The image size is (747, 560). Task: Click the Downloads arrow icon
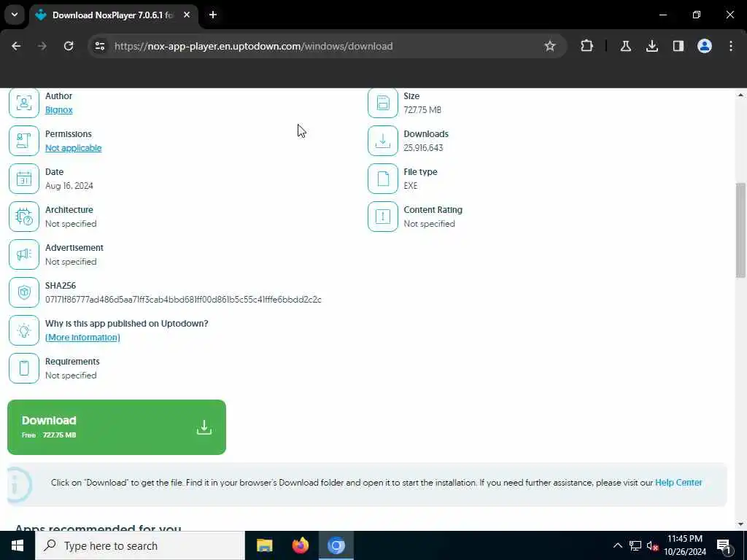point(382,141)
